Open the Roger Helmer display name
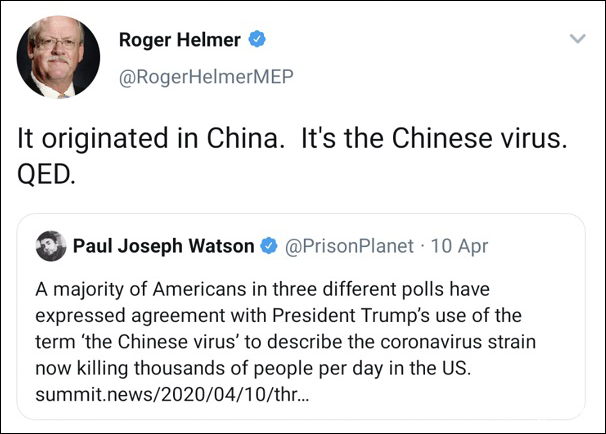The image size is (606, 434). pos(181,40)
